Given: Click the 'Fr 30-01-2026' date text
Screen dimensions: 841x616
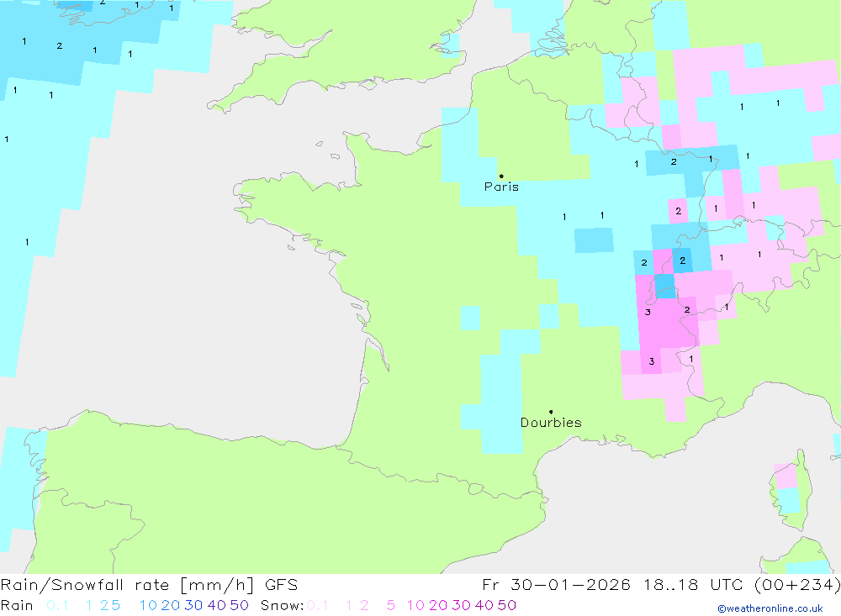Looking at the screenshot, I should point(556,584).
